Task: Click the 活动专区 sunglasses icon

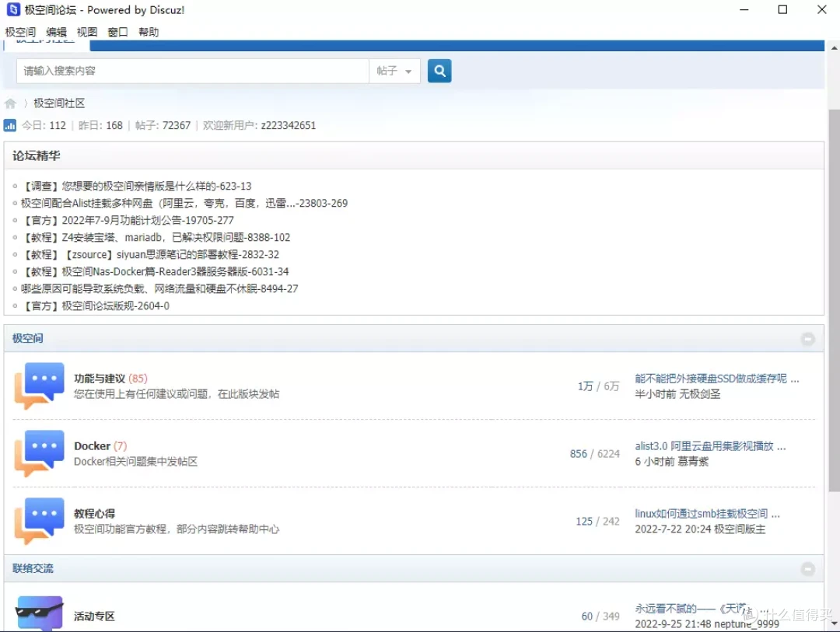Action: pos(39,613)
